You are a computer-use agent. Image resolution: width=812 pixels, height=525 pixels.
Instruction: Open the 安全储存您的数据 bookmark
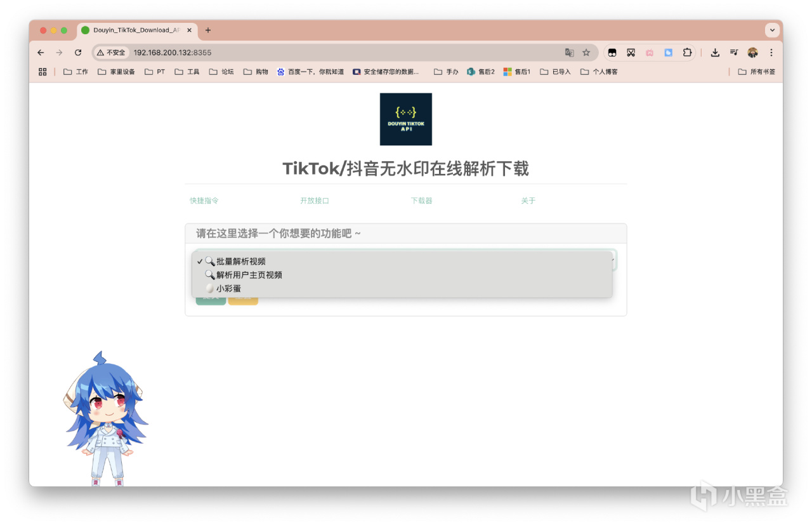click(386, 72)
